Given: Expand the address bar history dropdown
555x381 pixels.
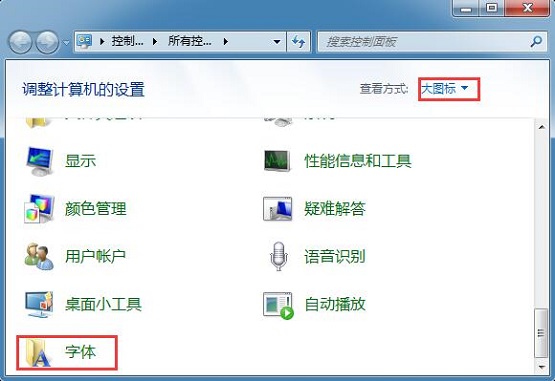Looking at the screenshot, I should pos(277,42).
